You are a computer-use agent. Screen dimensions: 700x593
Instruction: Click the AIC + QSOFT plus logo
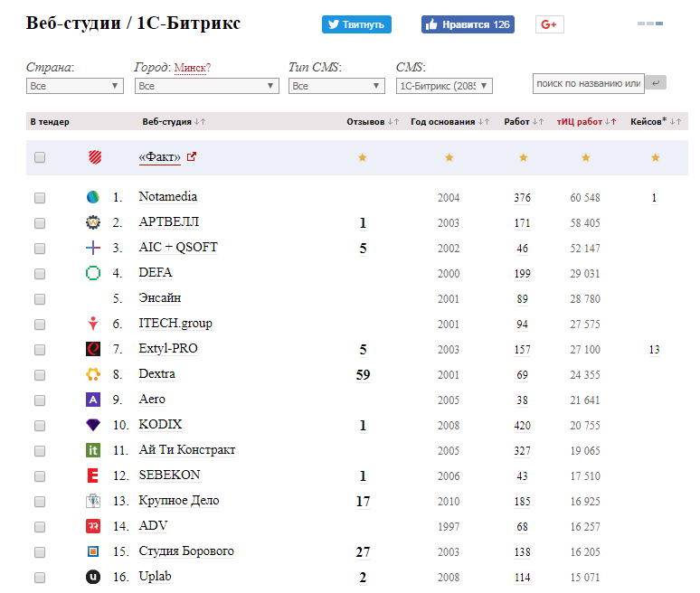(x=93, y=248)
